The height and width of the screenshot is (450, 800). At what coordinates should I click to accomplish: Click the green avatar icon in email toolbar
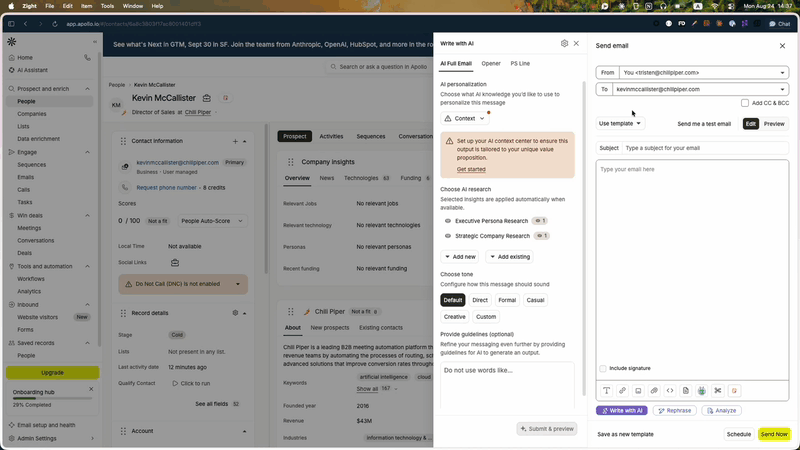point(702,391)
